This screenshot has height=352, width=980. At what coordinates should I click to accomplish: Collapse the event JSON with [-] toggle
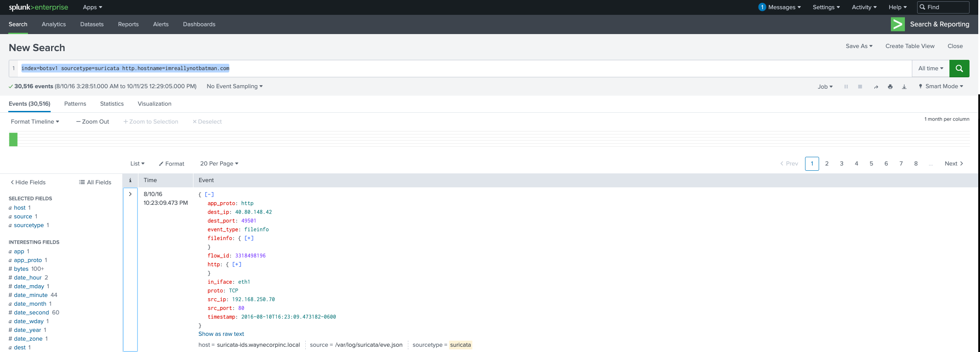tap(209, 195)
